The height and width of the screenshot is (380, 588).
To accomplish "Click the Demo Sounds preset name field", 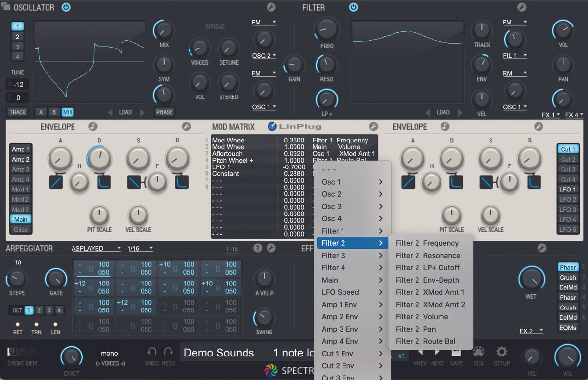I will pyautogui.click(x=219, y=352).
